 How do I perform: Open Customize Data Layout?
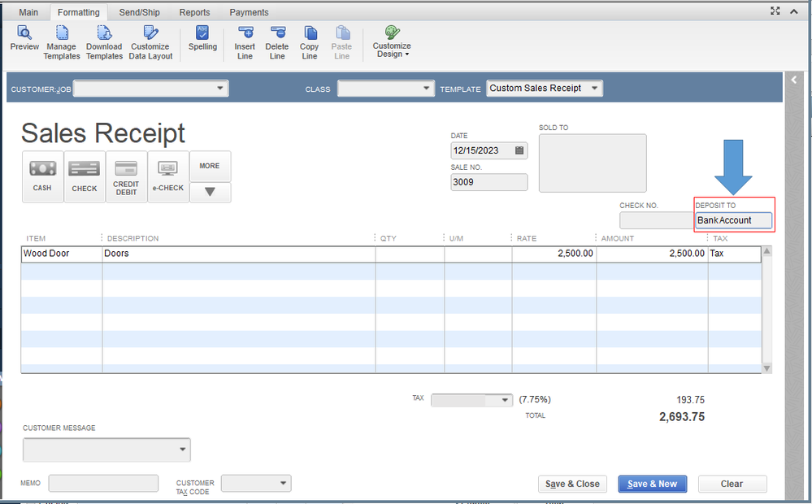coord(150,42)
